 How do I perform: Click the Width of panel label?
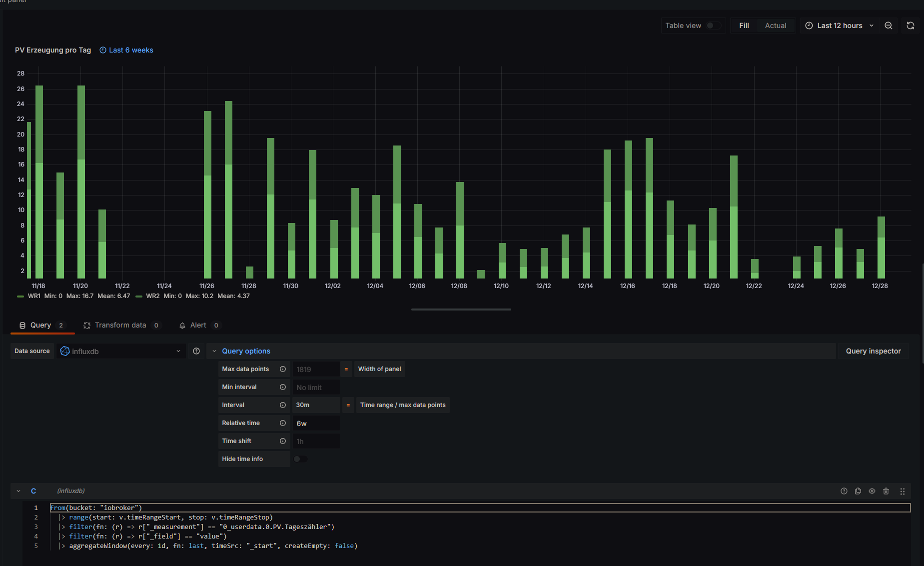coord(379,369)
